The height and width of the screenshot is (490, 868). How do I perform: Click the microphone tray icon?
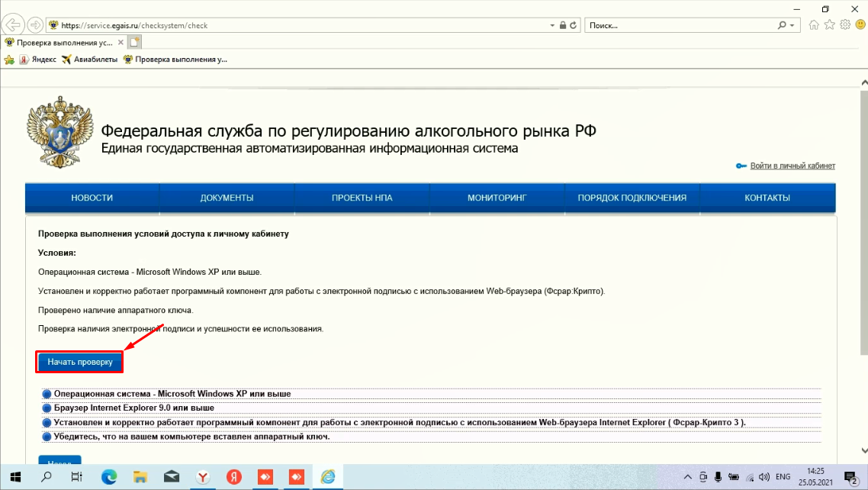tap(718, 477)
